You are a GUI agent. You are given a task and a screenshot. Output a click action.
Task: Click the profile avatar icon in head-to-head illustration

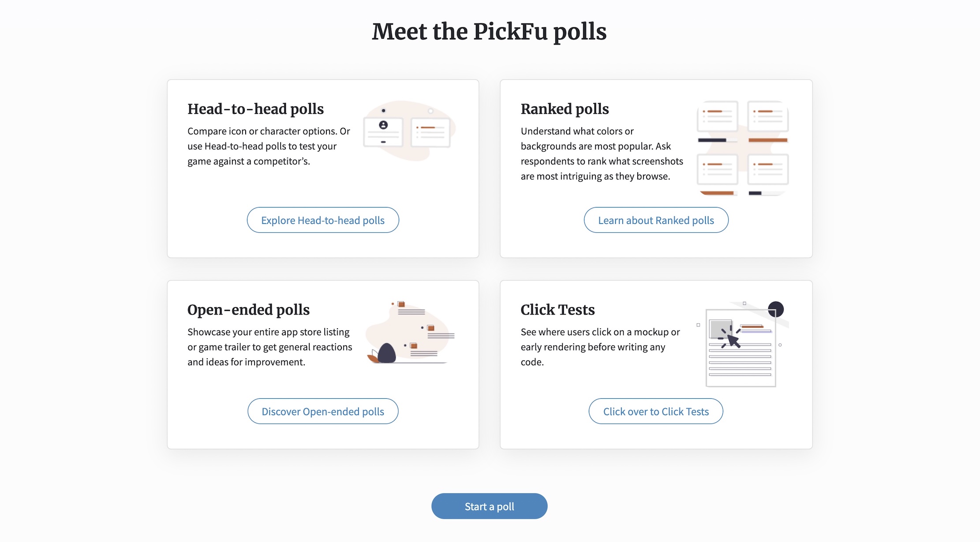[x=383, y=125]
